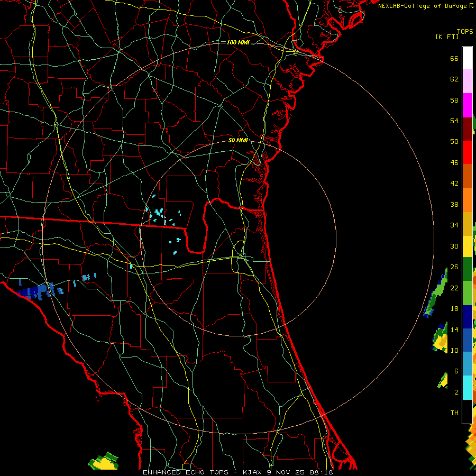
Task: Click the yellow echo blob at bottom left
Action: 103,461
